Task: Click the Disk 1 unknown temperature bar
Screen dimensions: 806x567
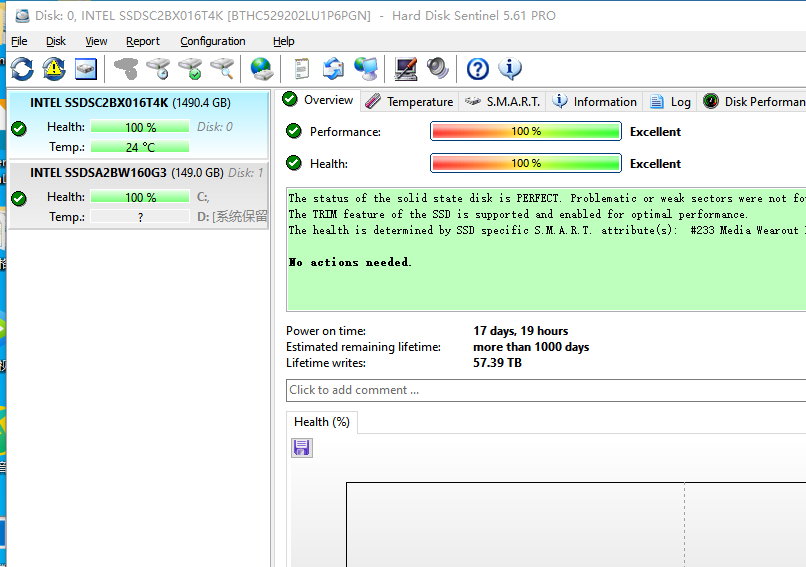Action: point(140,217)
